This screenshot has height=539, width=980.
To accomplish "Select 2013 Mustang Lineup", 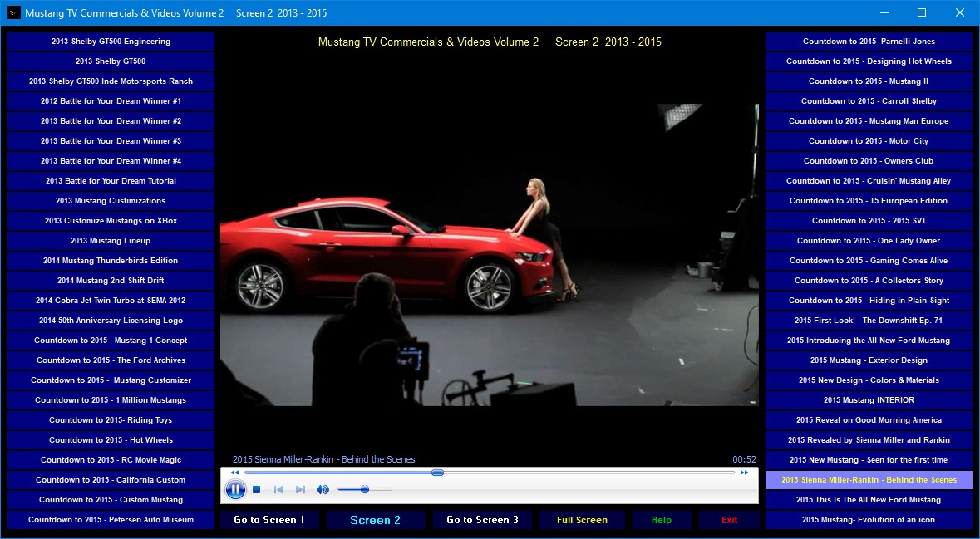I will [111, 241].
